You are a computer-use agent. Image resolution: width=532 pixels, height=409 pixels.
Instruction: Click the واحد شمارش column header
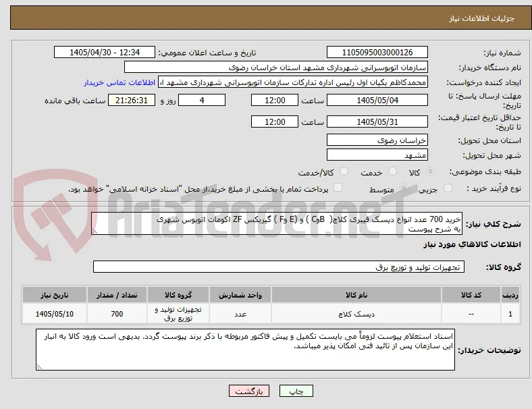click(240, 295)
